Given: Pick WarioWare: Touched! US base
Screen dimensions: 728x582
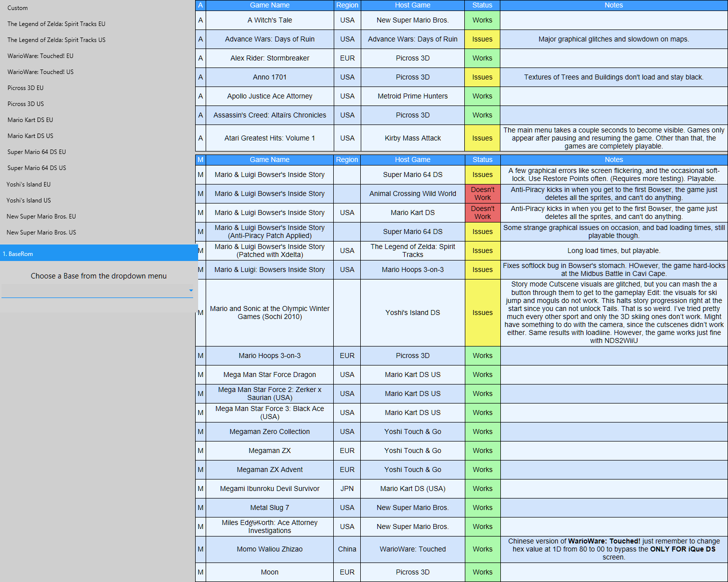Looking at the screenshot, I should click(x=41, y=72).
